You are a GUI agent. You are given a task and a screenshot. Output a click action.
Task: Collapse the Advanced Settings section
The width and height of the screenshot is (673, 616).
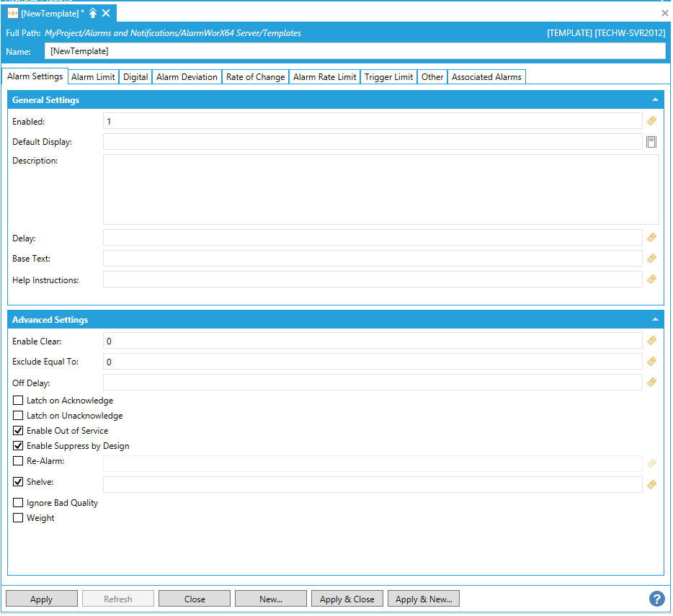pos(655,319)
